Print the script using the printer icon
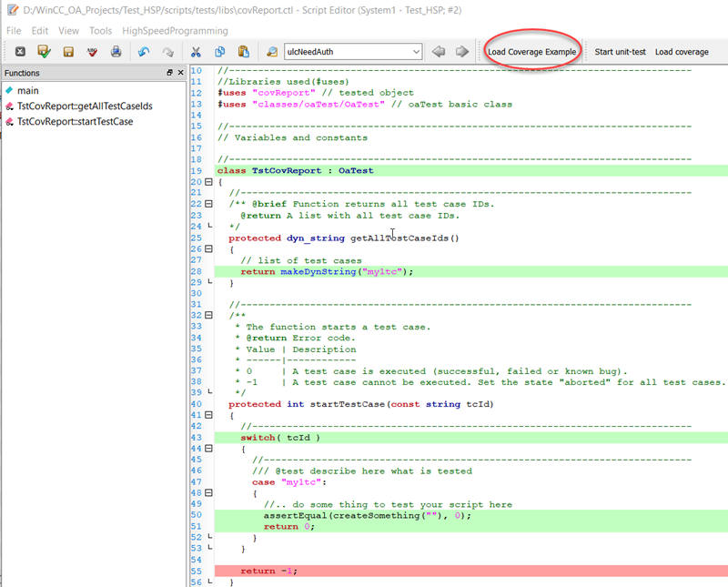Viewport: 728px width, 587px height. [116, 52]
